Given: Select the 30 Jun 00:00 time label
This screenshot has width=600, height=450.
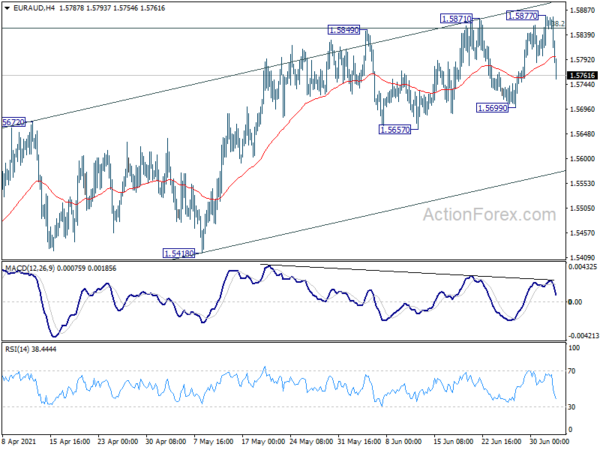Looking at the screenshot, I should point(549,442).
